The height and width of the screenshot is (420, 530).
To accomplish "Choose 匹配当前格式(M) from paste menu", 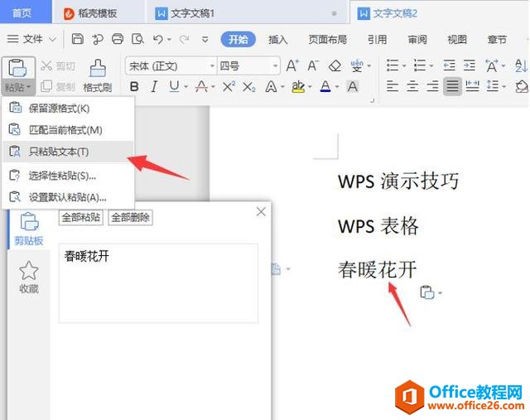I will pyautogui.click(x=68, y=130).
